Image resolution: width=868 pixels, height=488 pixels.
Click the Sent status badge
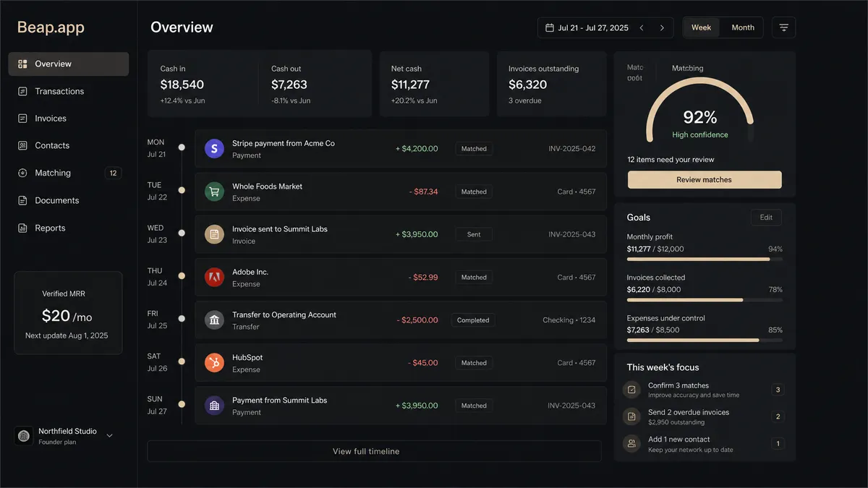pos(474,234)
